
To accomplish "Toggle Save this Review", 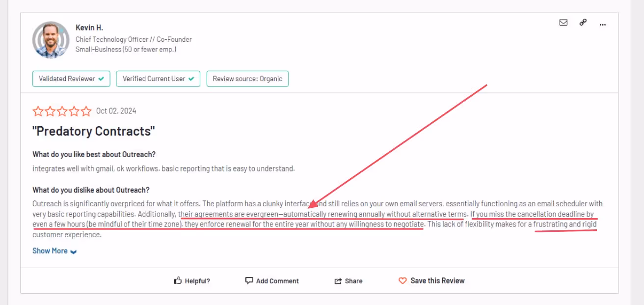I will point(432,280).
